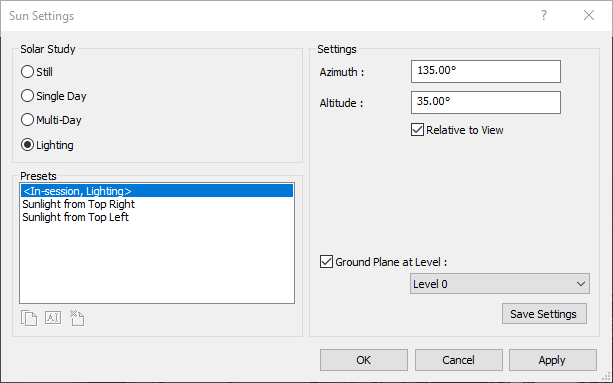The height and width of the screenshot is (383, 613).
Task: Open the dialog help question mark
Action: pos(544,15)
